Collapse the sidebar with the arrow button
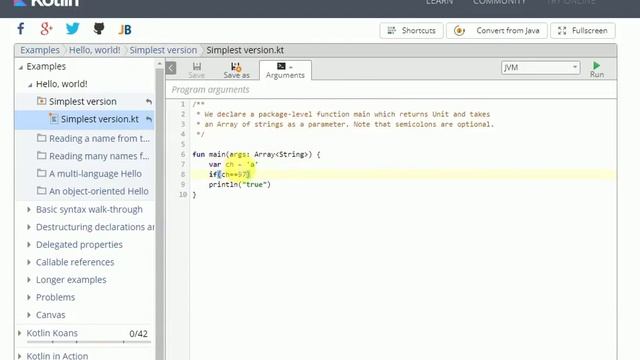This screenshot has width=640, height=360. point(171,68)
